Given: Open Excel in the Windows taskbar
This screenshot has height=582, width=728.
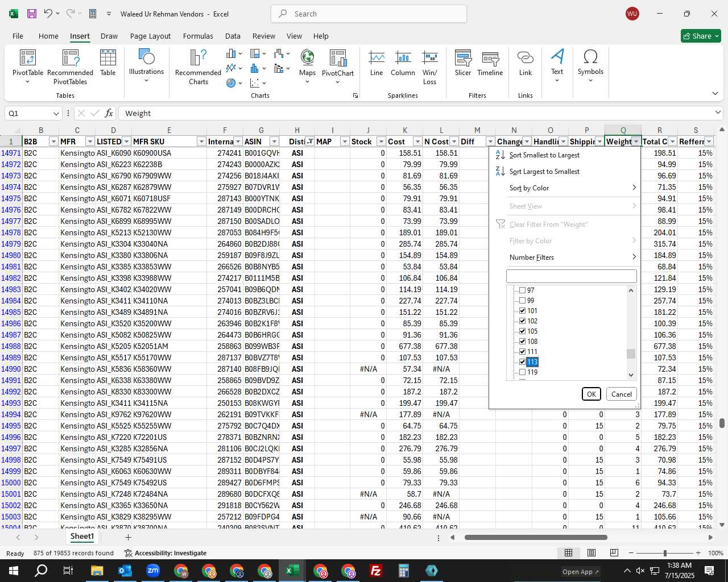Looking at the screenshot, I should tap(292, 571).
